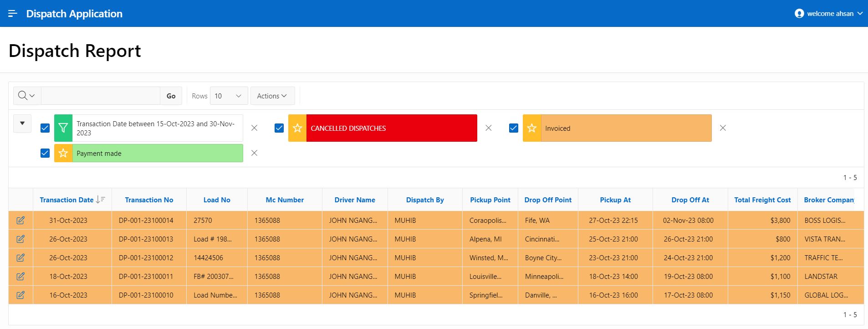
Task: Sort by Transaction Date column header
Action: [x=66, y=200]
